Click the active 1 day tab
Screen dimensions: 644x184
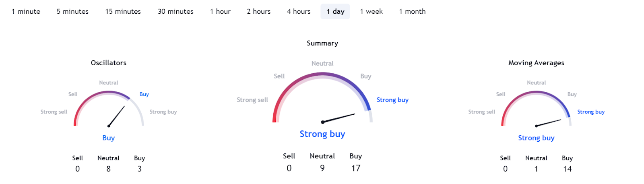(x=335, y=12)
